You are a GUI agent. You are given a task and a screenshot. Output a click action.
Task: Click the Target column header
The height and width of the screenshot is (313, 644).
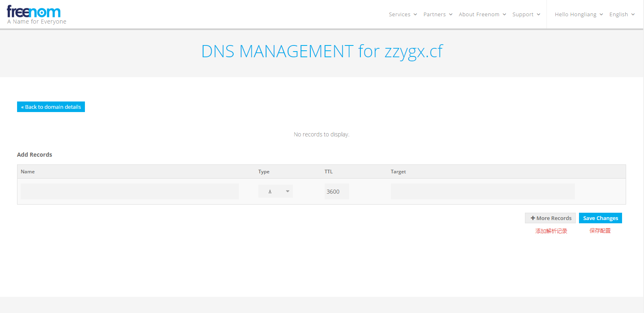(x=398, y=172)
